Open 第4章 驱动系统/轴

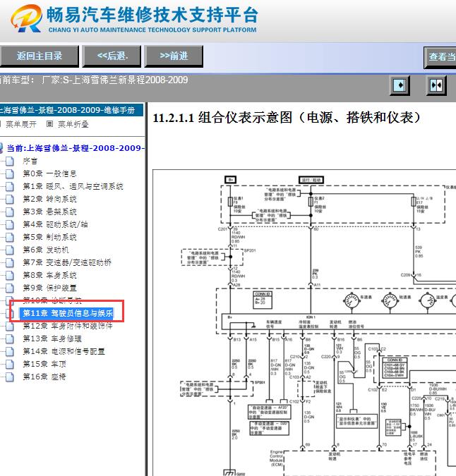point(55,224)
